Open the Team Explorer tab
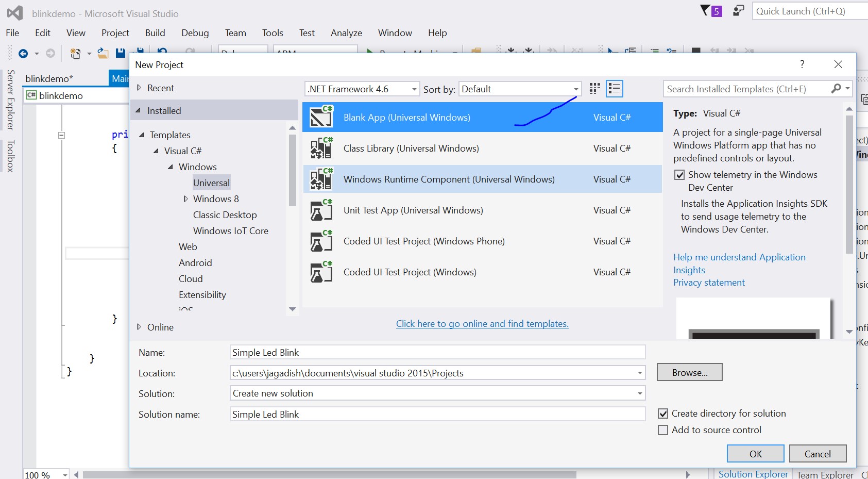The height and width of the screenshot is (479, 868). [x=825, y=474]
